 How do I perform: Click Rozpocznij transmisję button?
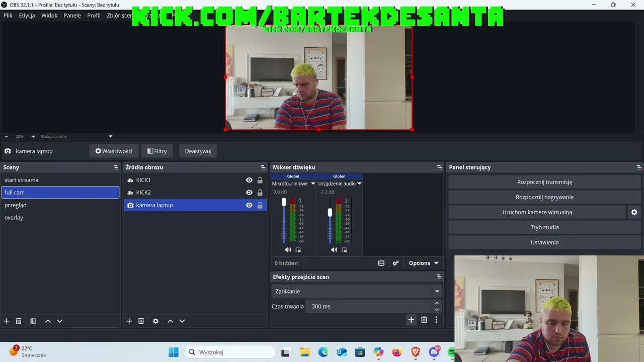click(x=545, y=182)
